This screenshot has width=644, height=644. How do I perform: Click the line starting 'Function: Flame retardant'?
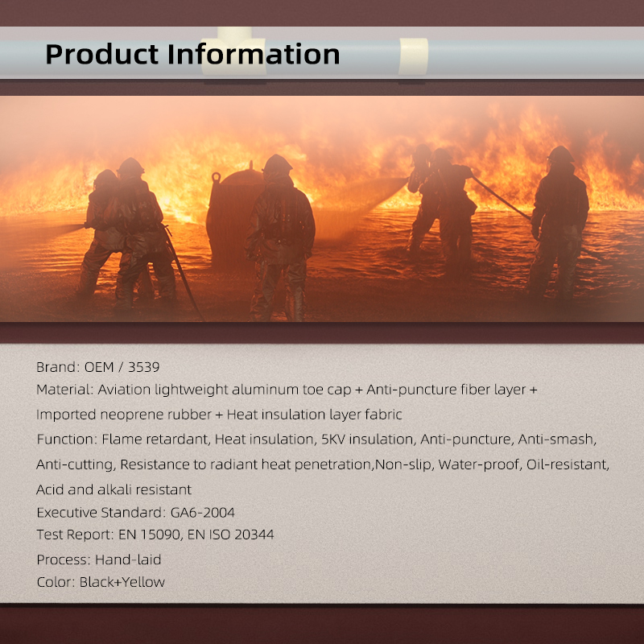(316, 440)
